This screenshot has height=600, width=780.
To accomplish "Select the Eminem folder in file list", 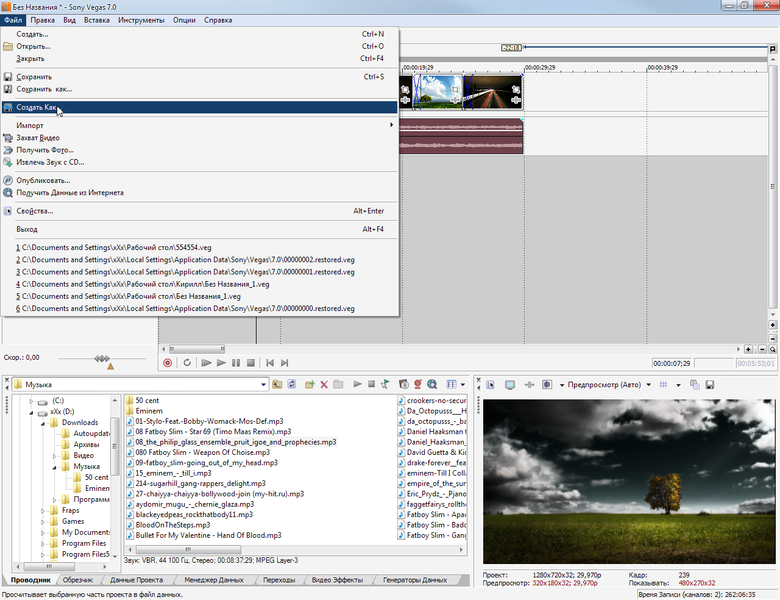I will pyautogui.click(x=149, y=411).
